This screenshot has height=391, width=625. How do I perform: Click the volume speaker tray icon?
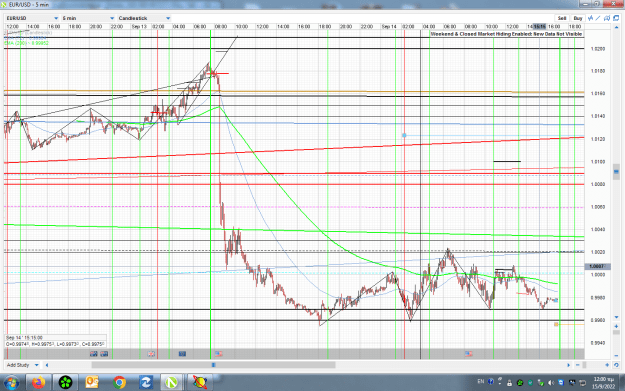click(551, 383)
